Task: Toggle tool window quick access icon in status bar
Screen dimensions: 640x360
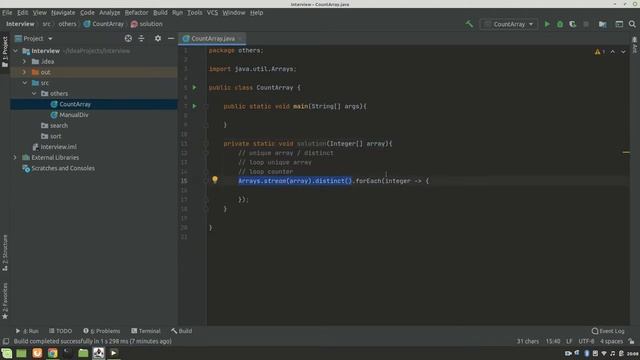Action: [x=6, y=341]
